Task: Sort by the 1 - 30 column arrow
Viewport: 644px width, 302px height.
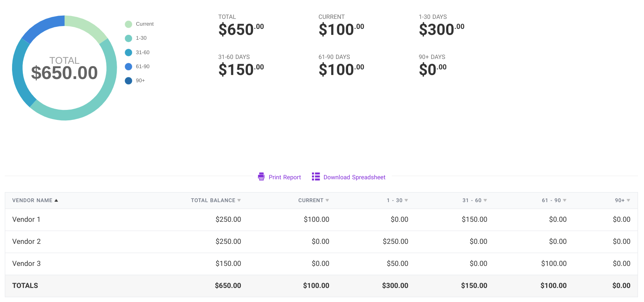Action: (406, 201)
